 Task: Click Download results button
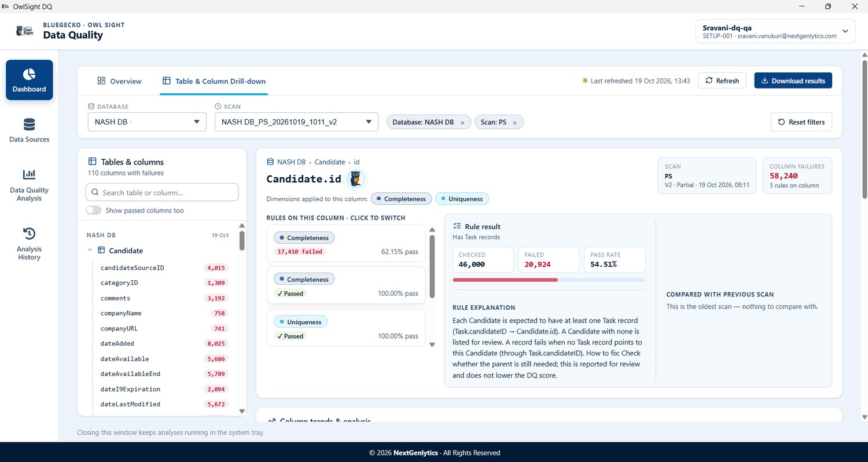(793, 80)
